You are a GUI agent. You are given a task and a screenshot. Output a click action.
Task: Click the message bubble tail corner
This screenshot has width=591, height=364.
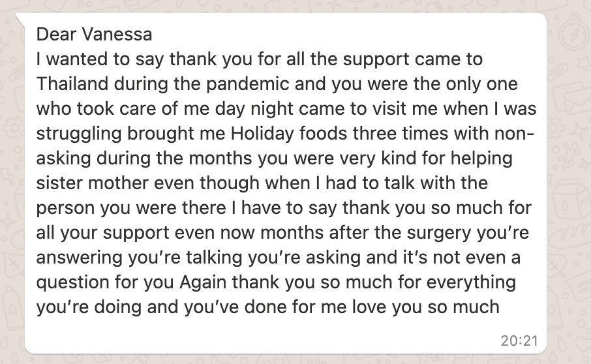tap(20, 19)
